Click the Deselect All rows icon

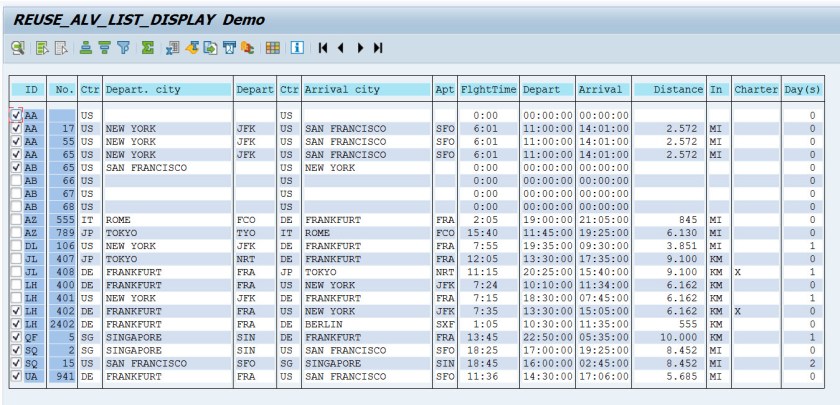click(x=61, y=48)
